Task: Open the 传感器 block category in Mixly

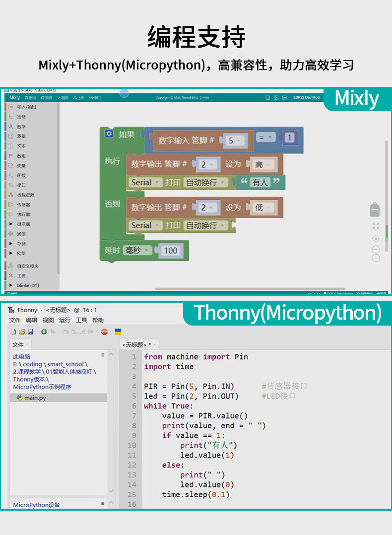Action: tap(23, 204)
